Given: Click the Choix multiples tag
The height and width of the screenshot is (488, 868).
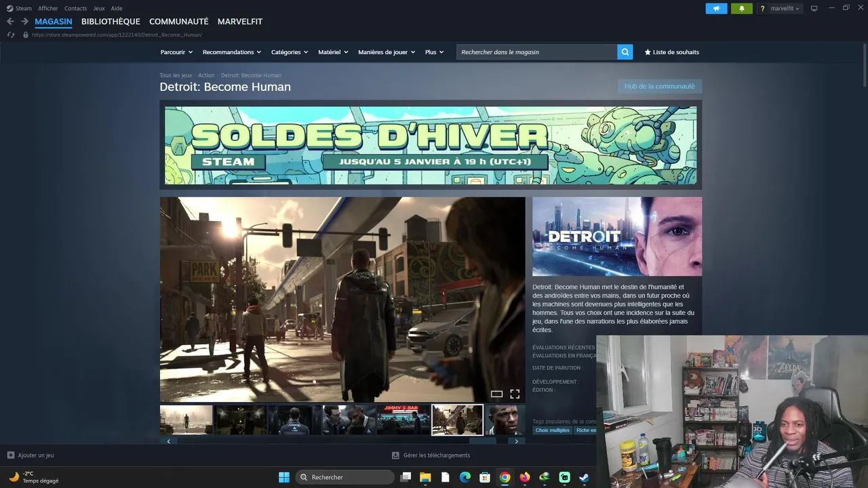Looking at the screenshot, I should [553, 430].
